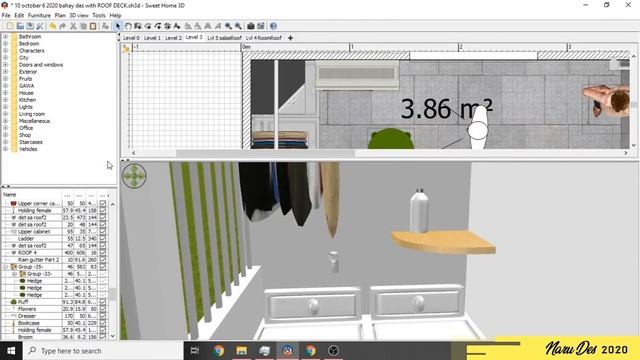The height and width of the screenshot is (360, 640).
Task: Switch to the Lvl 5 salasRoof tab
Action: [224, 38]
